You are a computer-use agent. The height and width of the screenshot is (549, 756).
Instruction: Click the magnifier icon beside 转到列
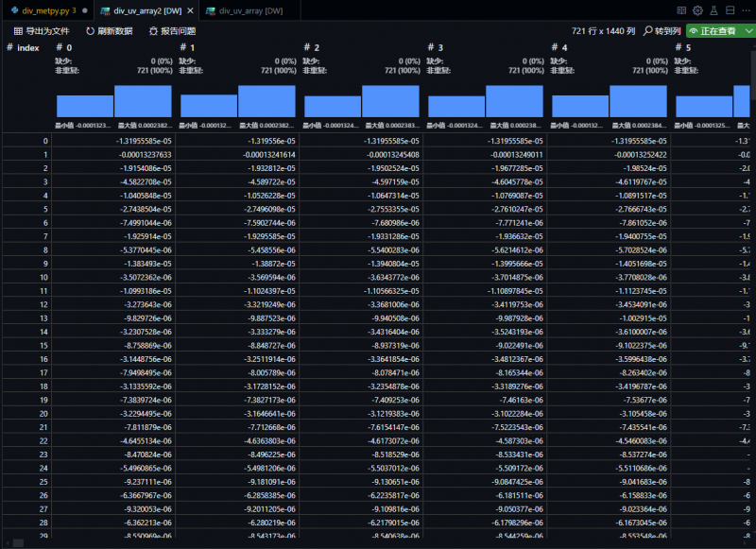pos(648,31)
